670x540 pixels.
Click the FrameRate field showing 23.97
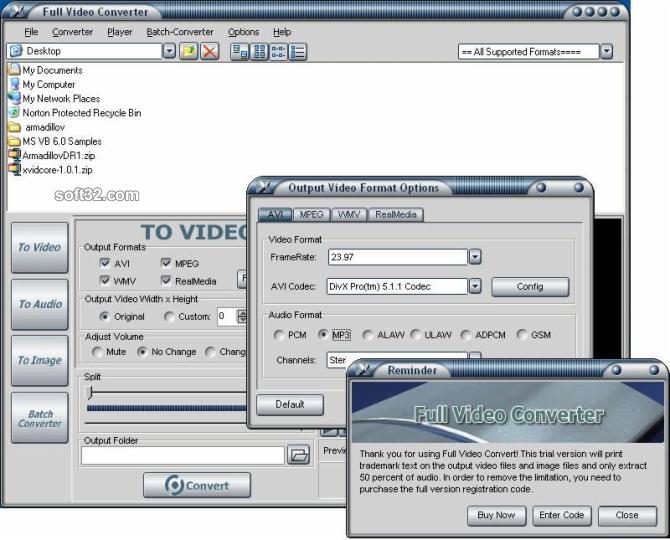coord(397,257)
